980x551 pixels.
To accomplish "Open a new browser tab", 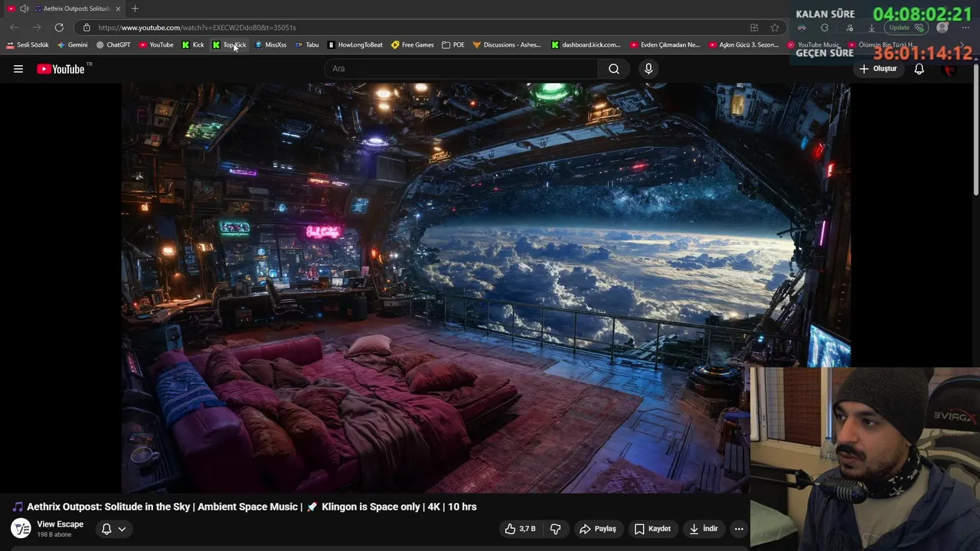I will [135, 8].
